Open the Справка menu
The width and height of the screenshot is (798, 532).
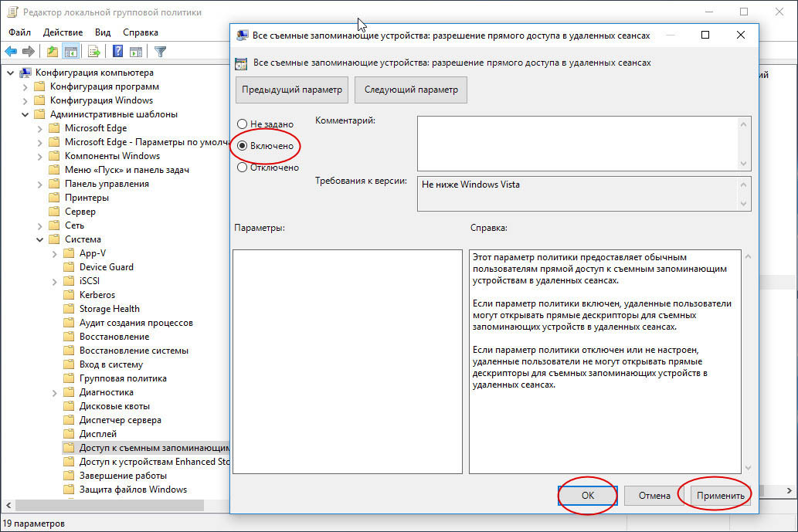tap(141, 32)
